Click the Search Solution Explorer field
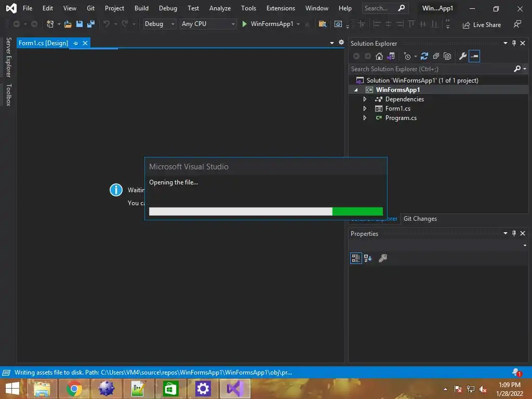 (431, 69)
